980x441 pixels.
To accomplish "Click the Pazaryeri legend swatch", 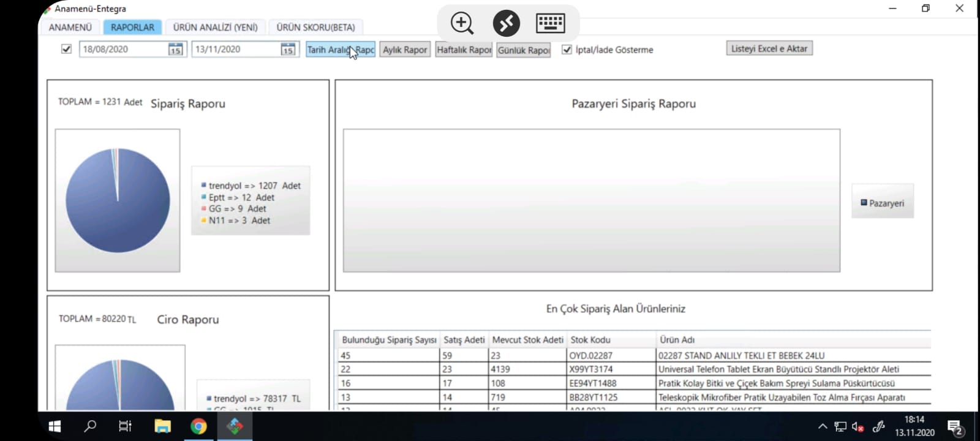I will [864, 203].
